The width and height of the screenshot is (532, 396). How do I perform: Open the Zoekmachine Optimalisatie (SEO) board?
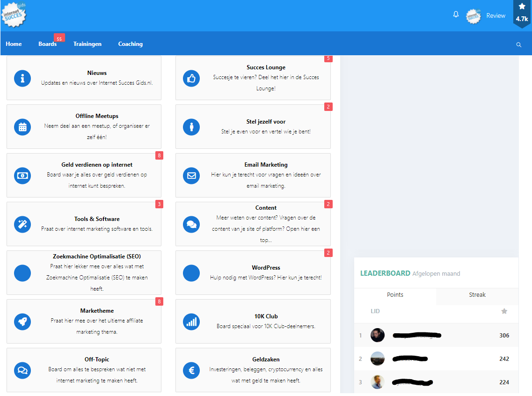[97, 257]
